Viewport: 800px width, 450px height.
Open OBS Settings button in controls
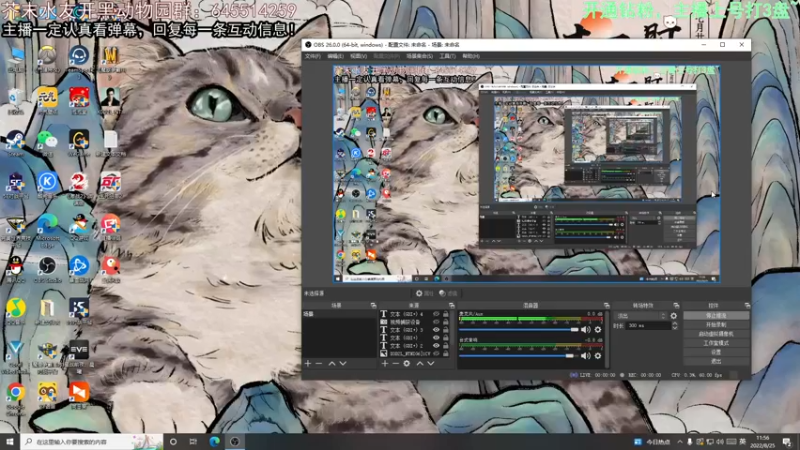click(716, 352)
